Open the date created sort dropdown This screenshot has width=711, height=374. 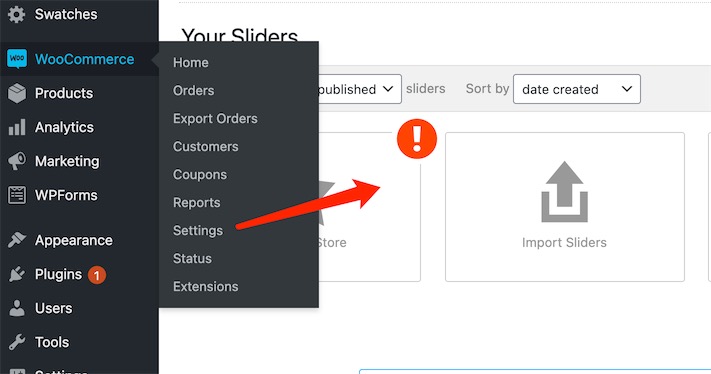click(x=577, y=89)
